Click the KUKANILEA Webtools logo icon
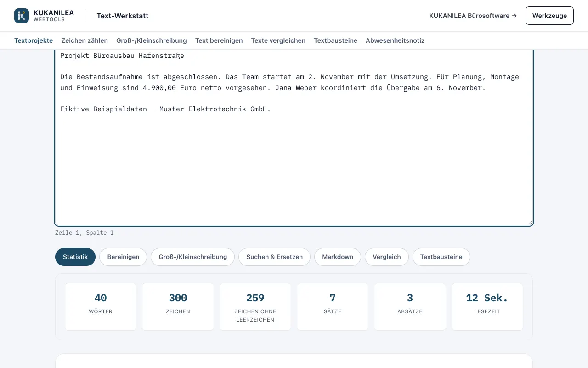Screen dimensions: 588x368 click(22, 16)
